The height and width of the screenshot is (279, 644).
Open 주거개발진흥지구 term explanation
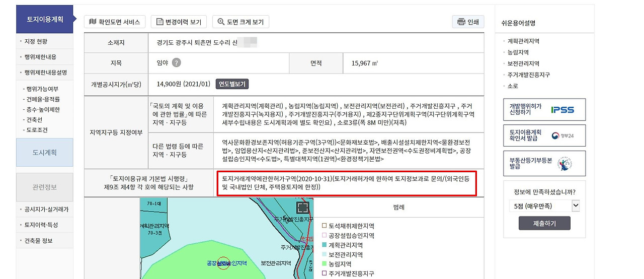coord(529,75)
